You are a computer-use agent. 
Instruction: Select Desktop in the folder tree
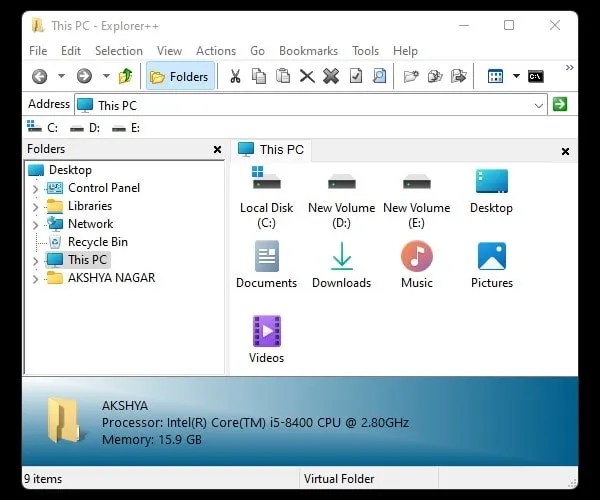click(x=60, y=170)
